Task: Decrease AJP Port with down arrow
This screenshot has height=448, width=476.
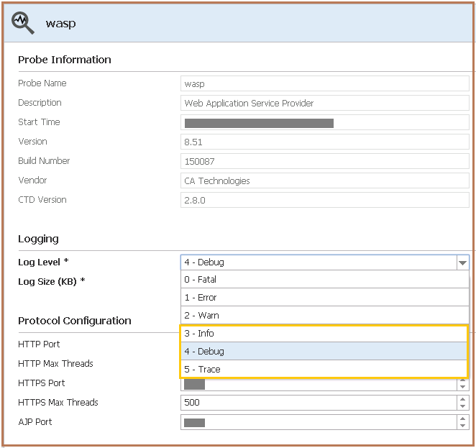Action: [x=463, y=426]
